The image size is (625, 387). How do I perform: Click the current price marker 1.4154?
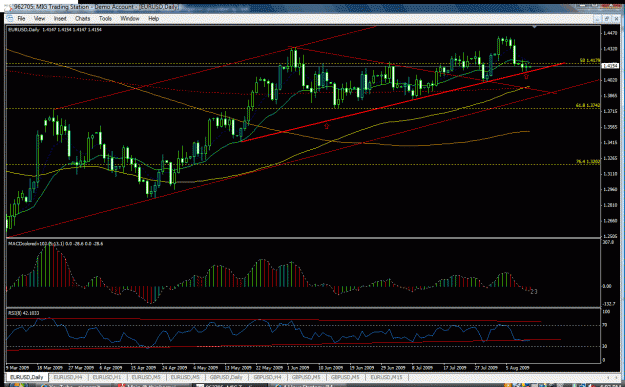(x=609, y=66)
